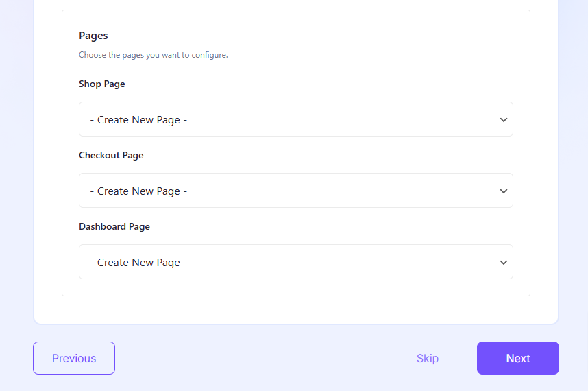Open the Shop Page dropdown
The height and width of the screenshot is (391, 588).
296,119
